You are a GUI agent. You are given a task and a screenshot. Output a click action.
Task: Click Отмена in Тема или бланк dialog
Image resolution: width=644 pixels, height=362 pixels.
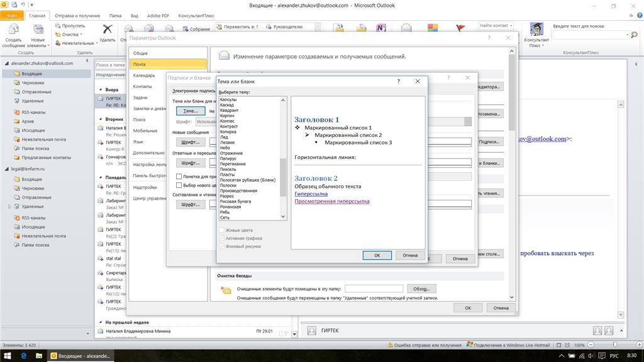point(410,255)
